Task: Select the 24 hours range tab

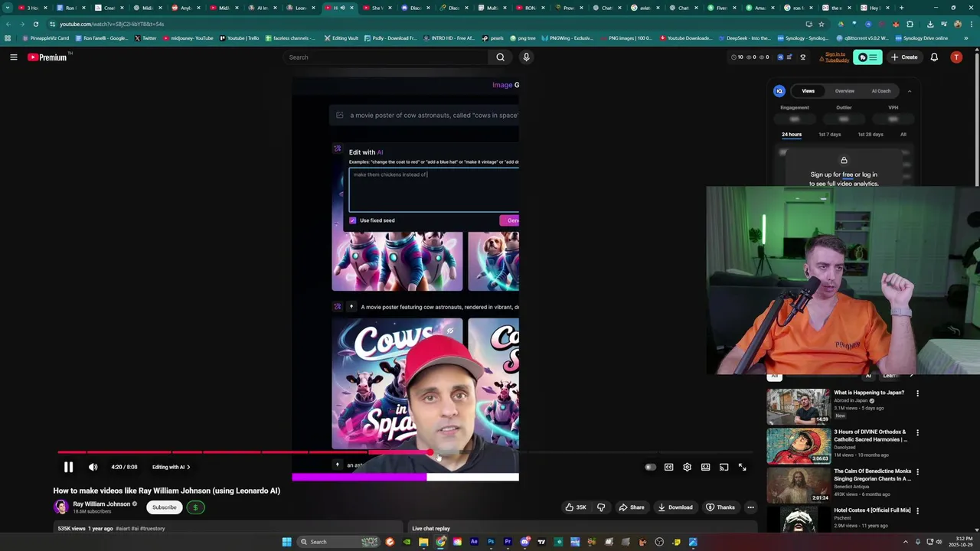Action: pyautogui.click(x=792, y=135)
